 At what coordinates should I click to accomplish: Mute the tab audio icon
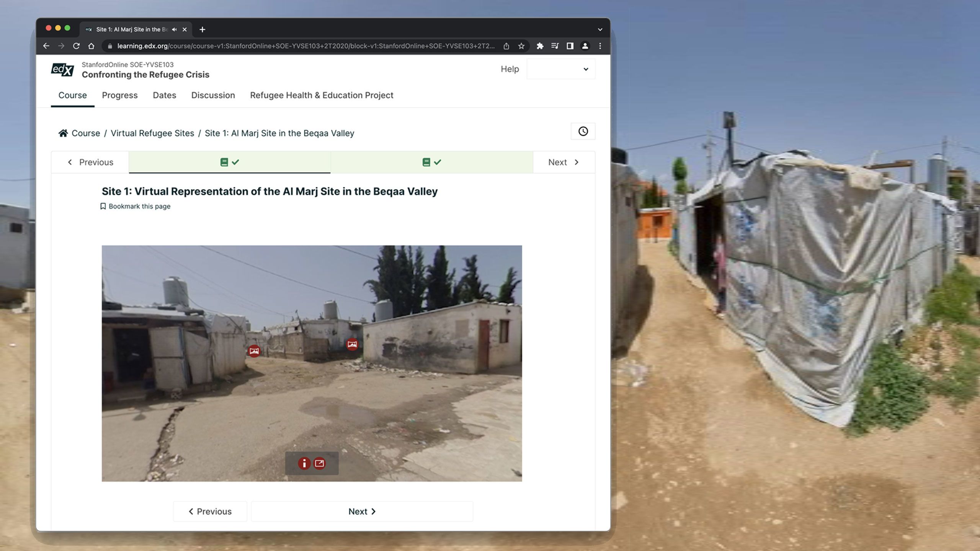click(175, 29)
